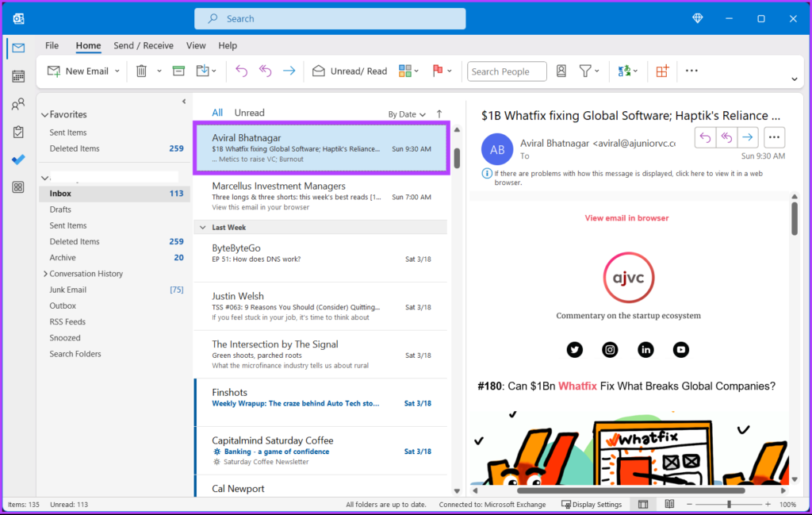Click the zoom slider handle
The width and height of the screenshot is (812, 515).
coord(730,504)
